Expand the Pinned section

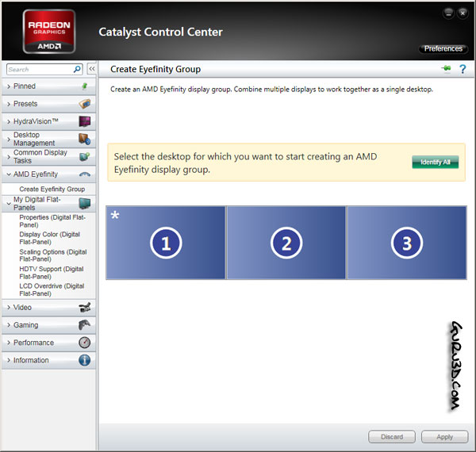tap(24, 86)
